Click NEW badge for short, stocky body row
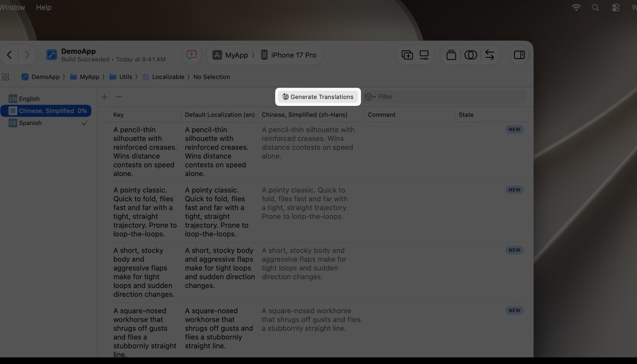Screen dimensions: 637x364 tap(514, 250)
